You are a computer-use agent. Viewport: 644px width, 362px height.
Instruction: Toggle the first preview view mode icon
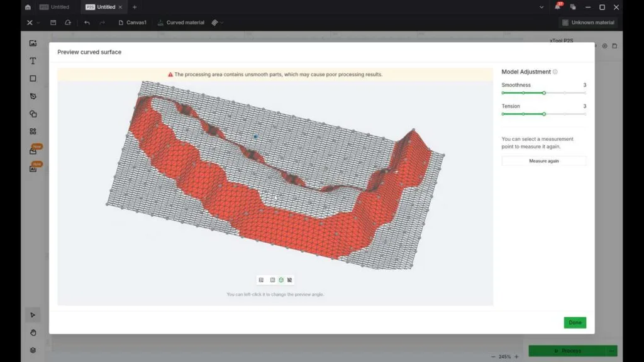coord(261,280)
